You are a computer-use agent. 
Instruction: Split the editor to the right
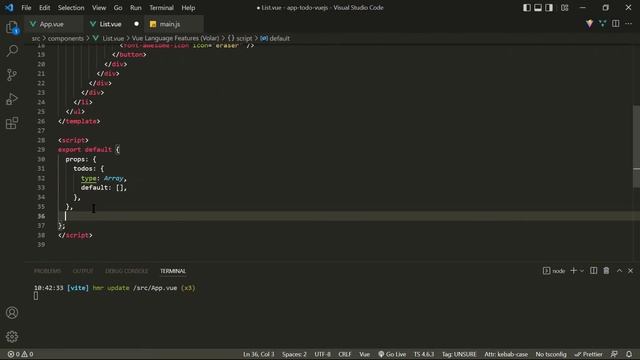click(616, 24)
